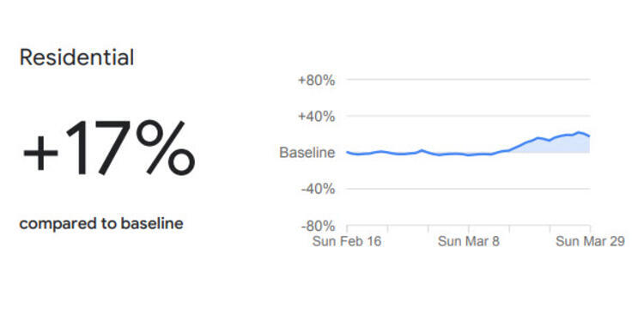Click the -80% axis label
Image resolution: width=644 pixels, height=333 pixels.
(x=318, y=226)
